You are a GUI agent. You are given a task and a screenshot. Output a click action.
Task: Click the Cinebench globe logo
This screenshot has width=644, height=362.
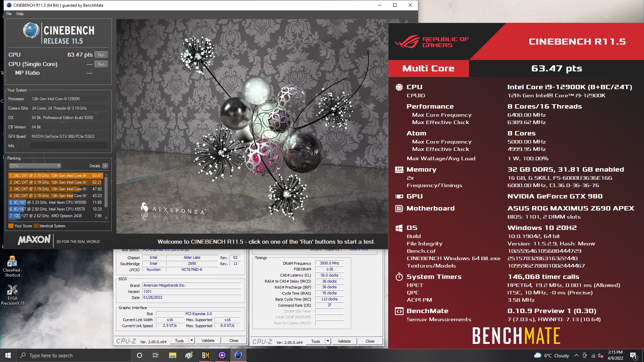31,31
